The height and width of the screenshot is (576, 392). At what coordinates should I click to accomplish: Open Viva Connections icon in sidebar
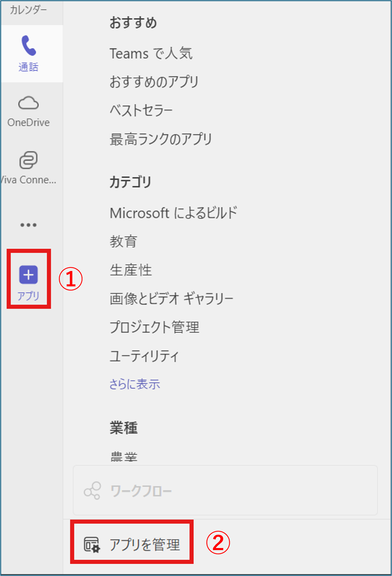(29, 160)
